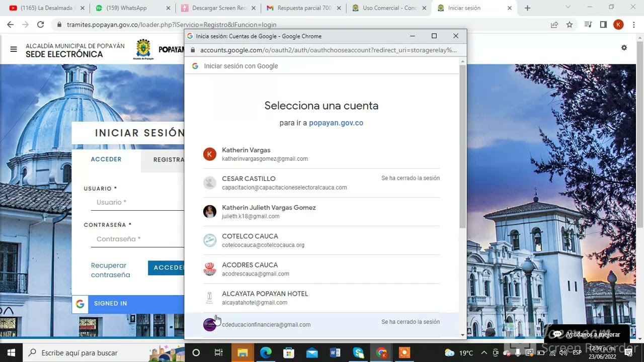Select the ACCEDER tab on login form
This screenshot has width=644, height=362.
[106, 159]
